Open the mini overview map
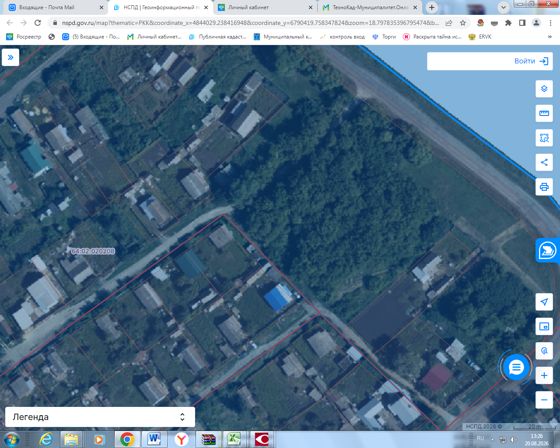The height and width of the screenshot is (448, 560). [544, 326]
